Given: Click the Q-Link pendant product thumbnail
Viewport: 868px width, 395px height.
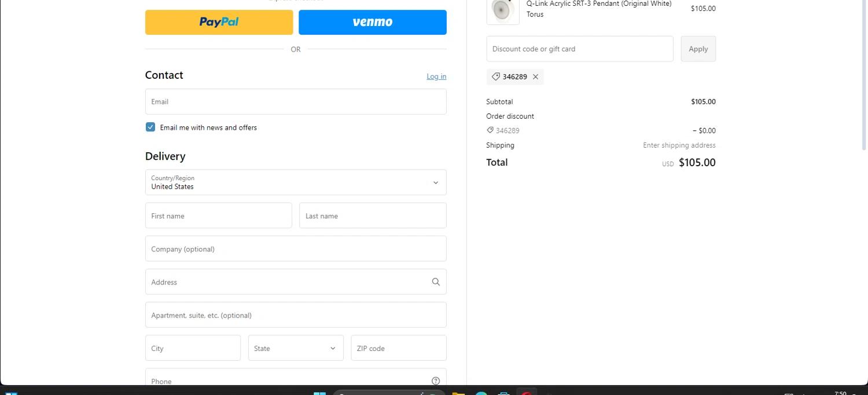Looking at the screenshot, I should pyautogui.click(x=502, y=10).
